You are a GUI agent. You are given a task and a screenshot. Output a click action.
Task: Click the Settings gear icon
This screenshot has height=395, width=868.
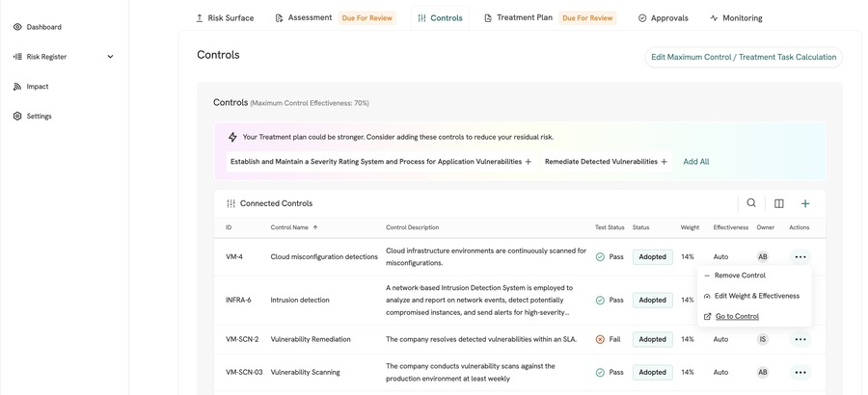coord(17,117)
